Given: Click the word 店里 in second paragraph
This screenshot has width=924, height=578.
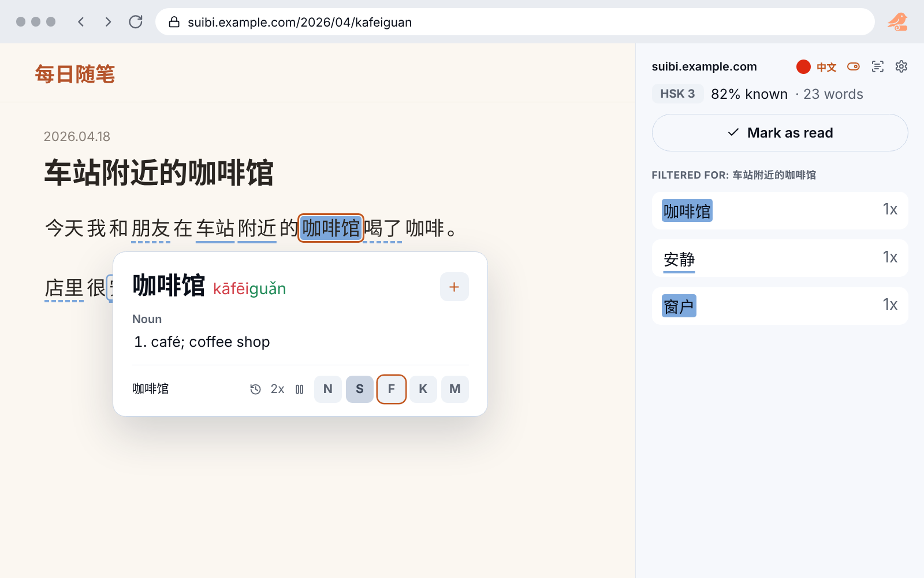Looking at the screenshot, I should click(64, 287).
